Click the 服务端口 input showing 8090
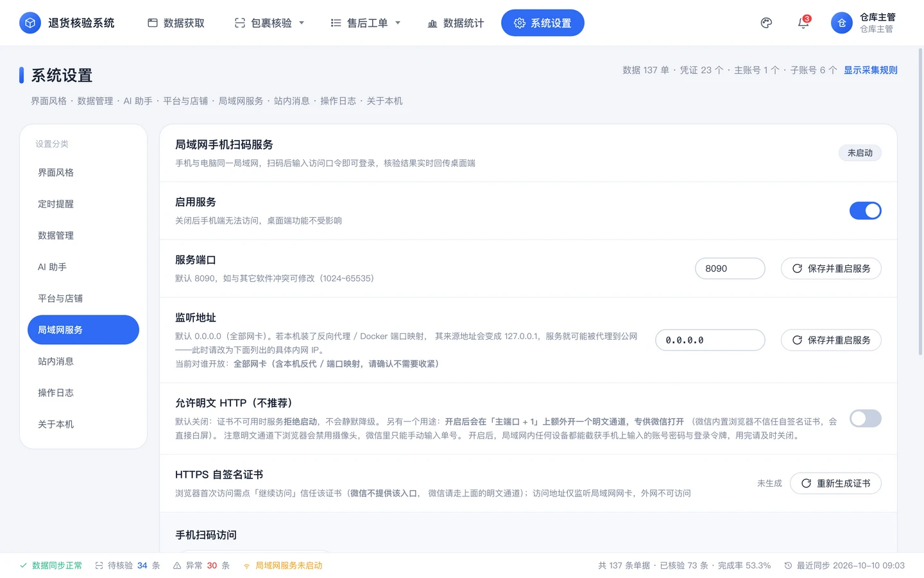Image resolution: width=924 pixels, height=578 pixels. (730, 268)
